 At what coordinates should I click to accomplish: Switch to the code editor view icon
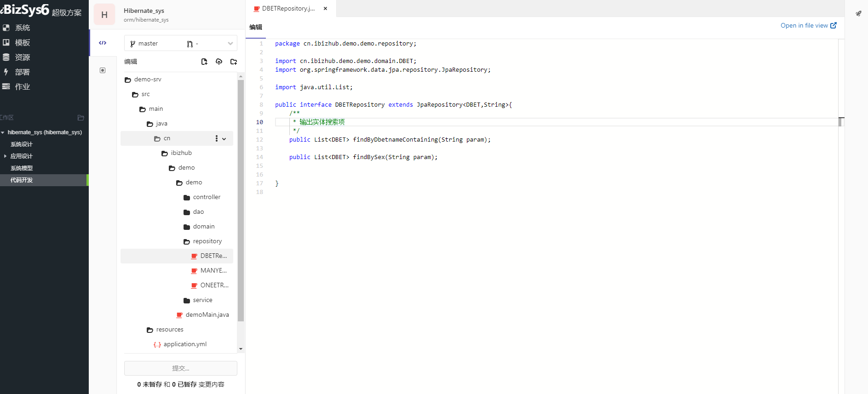click(x=103, y=43)
